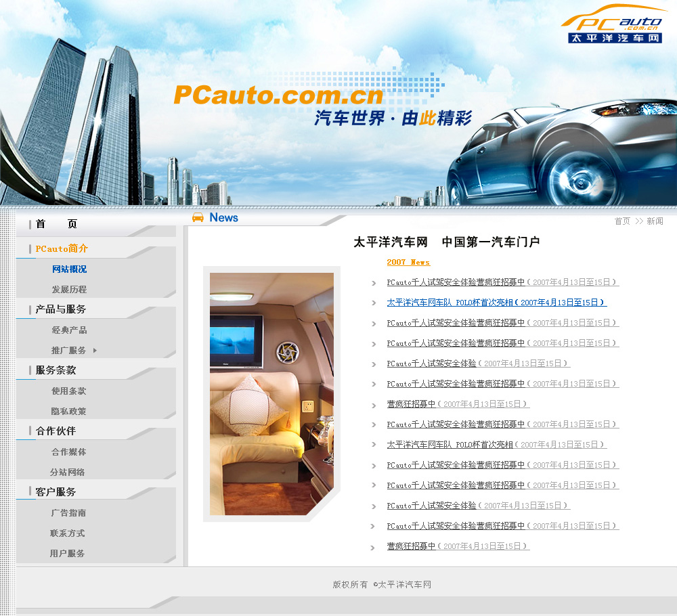Select 合作伙伴 section heading
The image size is (677, 616).
point(56,431)
